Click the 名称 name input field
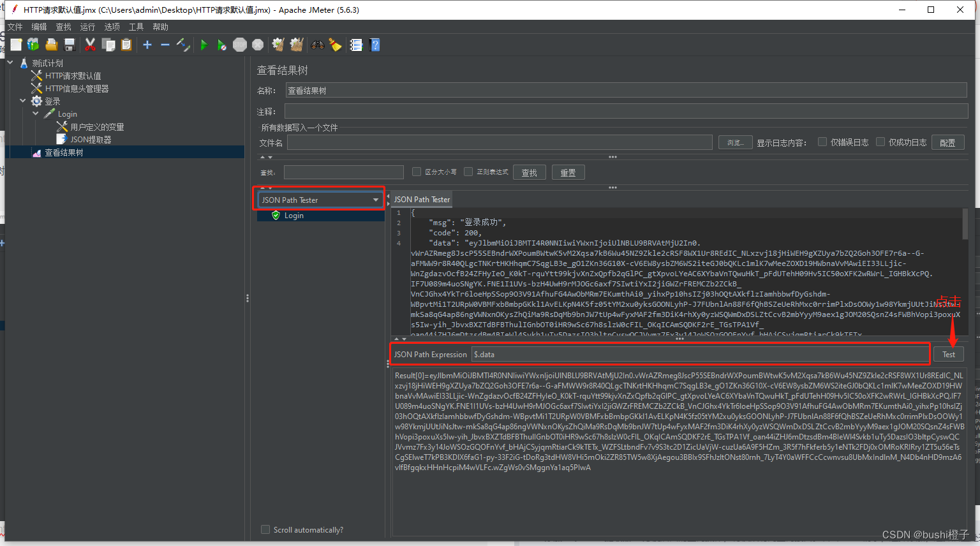 627,91
